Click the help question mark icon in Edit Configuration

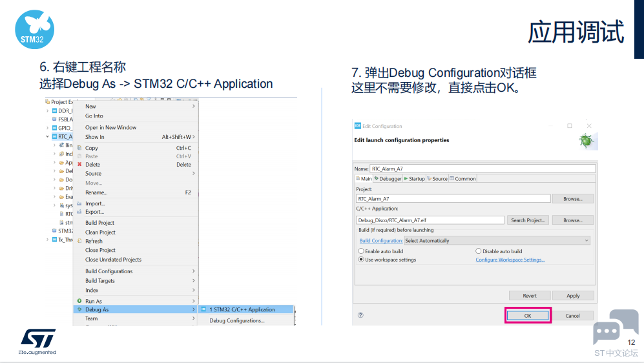point(360,315)
